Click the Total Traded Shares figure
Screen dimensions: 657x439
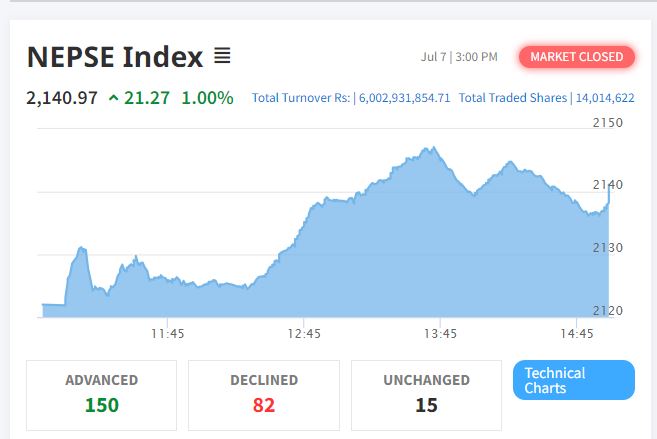pos(546,98)
